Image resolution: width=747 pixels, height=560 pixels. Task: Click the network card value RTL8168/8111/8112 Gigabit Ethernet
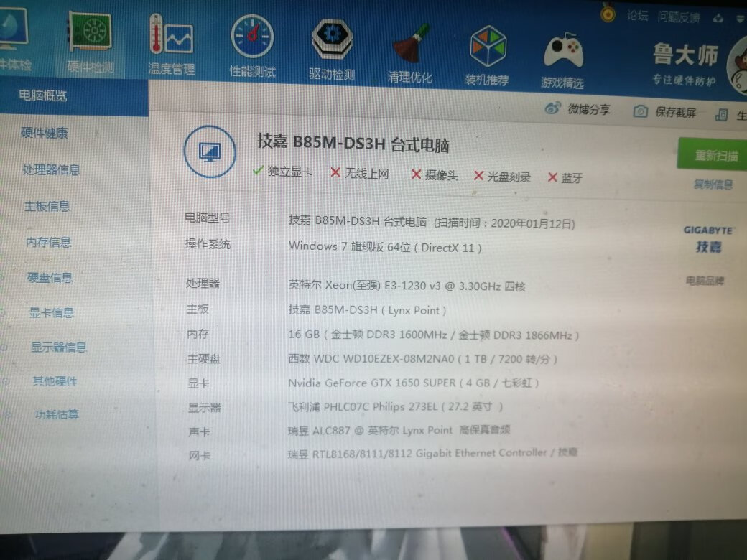[x=432, y=453]
